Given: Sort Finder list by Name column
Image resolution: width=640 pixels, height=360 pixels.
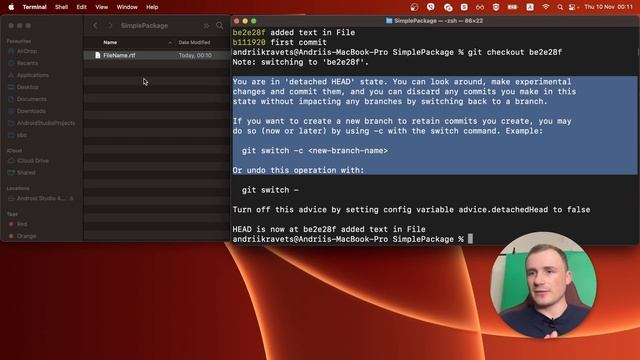Looking at the screenshot, I should coord(110,42).
